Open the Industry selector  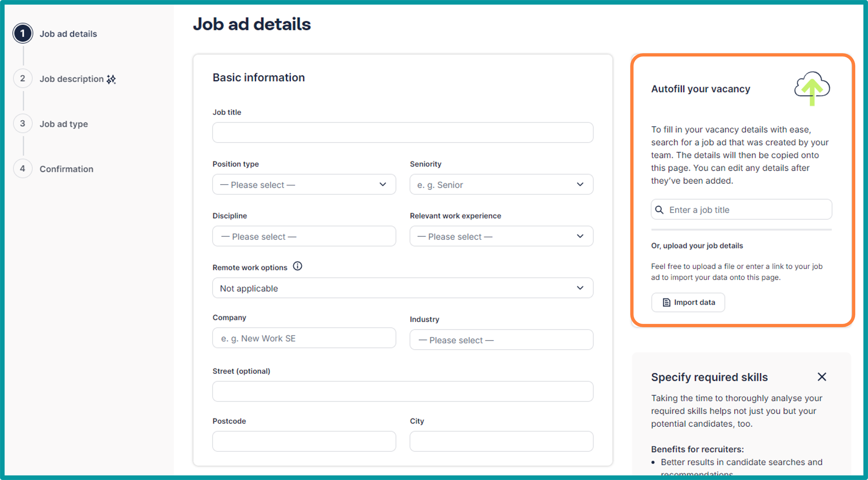pyautogui.click(x=501, y=340)
